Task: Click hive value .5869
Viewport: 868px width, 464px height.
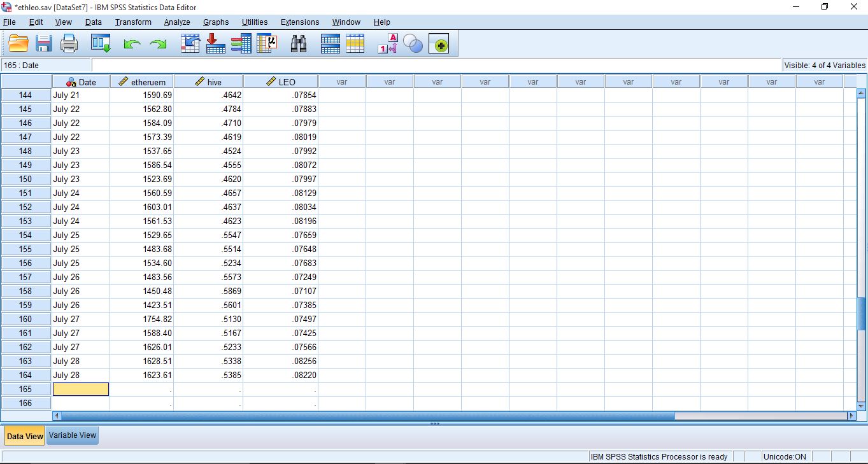Action: [x=208, y=291]
